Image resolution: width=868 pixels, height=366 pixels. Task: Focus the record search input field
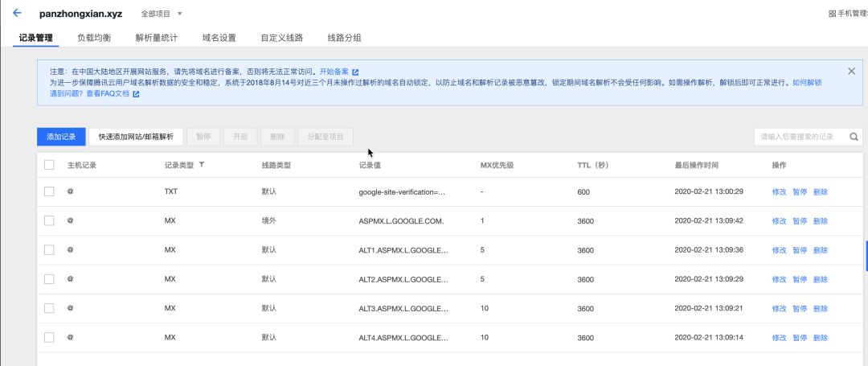tap(798, 137)
